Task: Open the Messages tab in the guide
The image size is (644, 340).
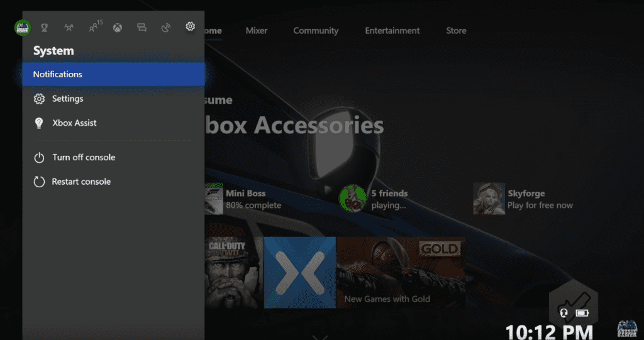Action: (x=142, y=28)
